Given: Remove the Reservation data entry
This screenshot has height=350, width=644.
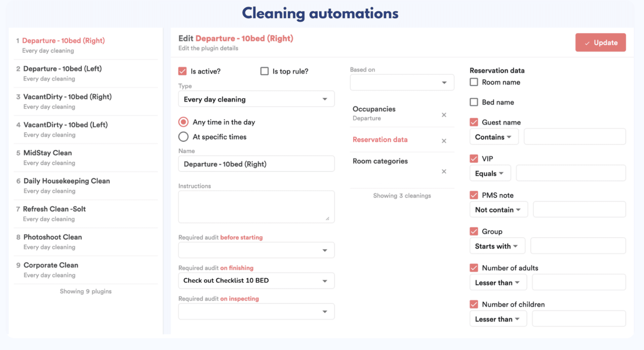Looking at the screenshot, I should [x=444, y=141].
